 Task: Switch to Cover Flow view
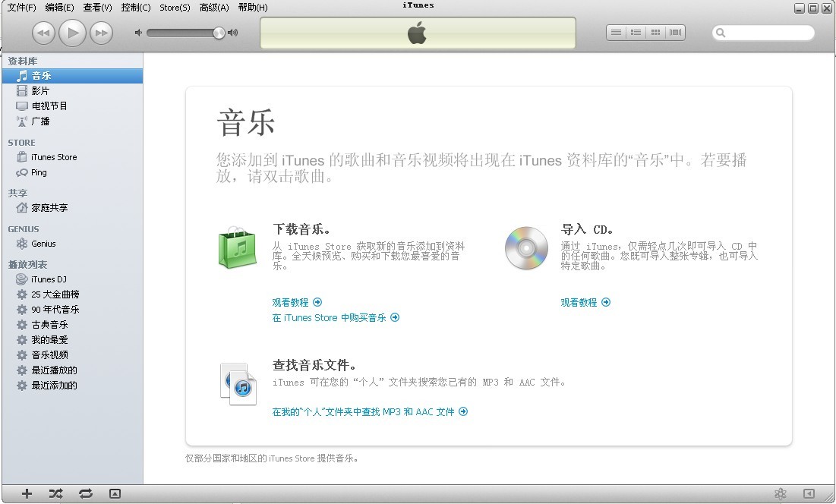click(x=674, y=33)
